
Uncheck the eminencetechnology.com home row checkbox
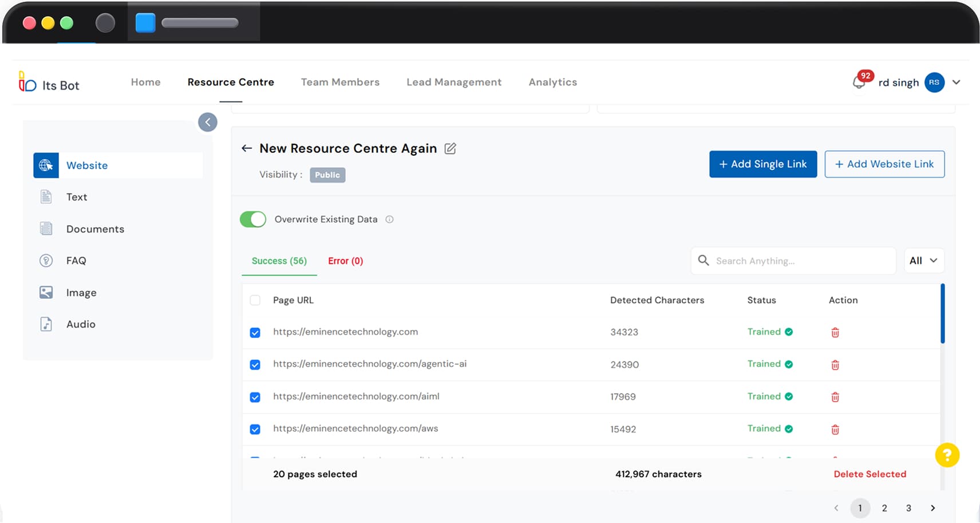tap(255, 333)
